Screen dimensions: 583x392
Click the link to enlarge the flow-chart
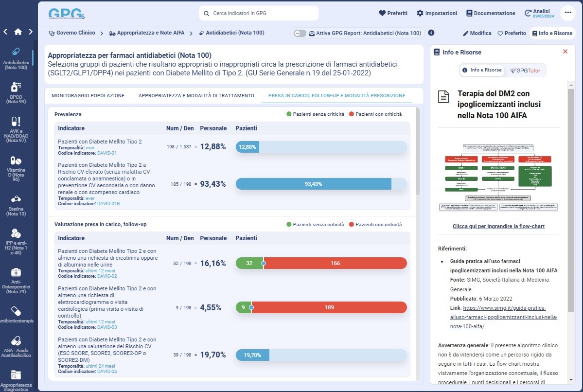tap(498, 226)
